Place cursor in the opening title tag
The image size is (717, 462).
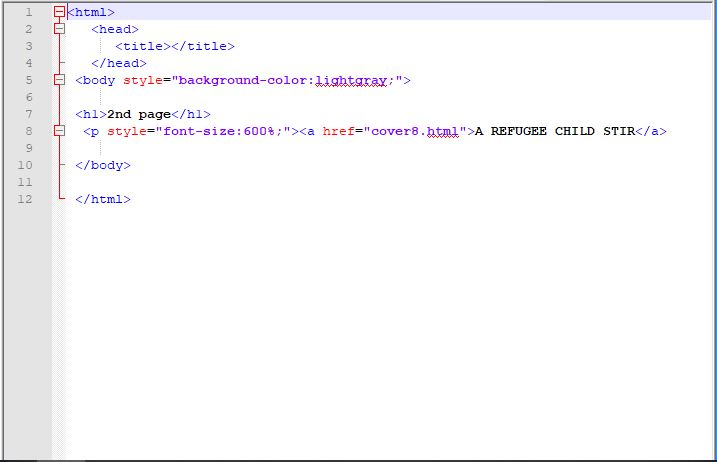143,46
